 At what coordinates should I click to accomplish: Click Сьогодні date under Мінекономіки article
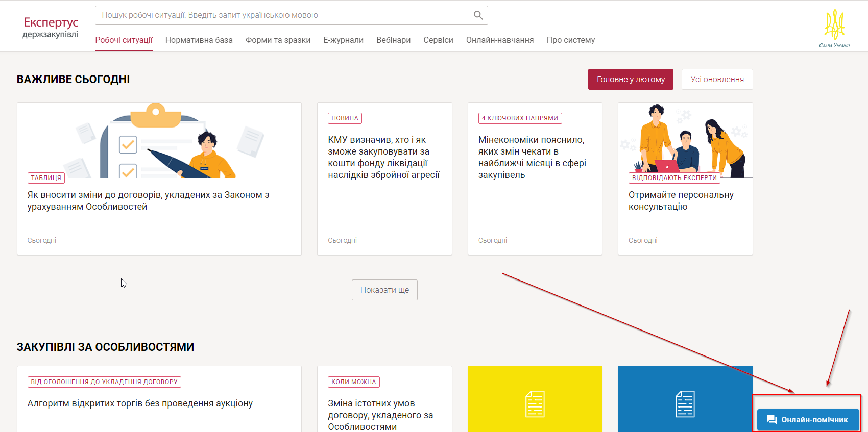(x=492, y=240)
